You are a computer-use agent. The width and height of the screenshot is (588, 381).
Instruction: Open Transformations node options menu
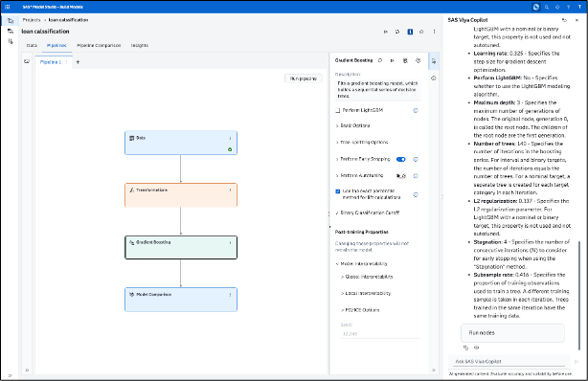(x=230, y=190)
